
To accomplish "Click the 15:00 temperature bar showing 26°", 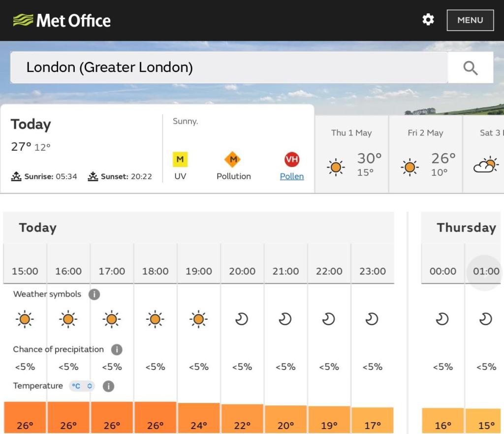I will point(25,417).
